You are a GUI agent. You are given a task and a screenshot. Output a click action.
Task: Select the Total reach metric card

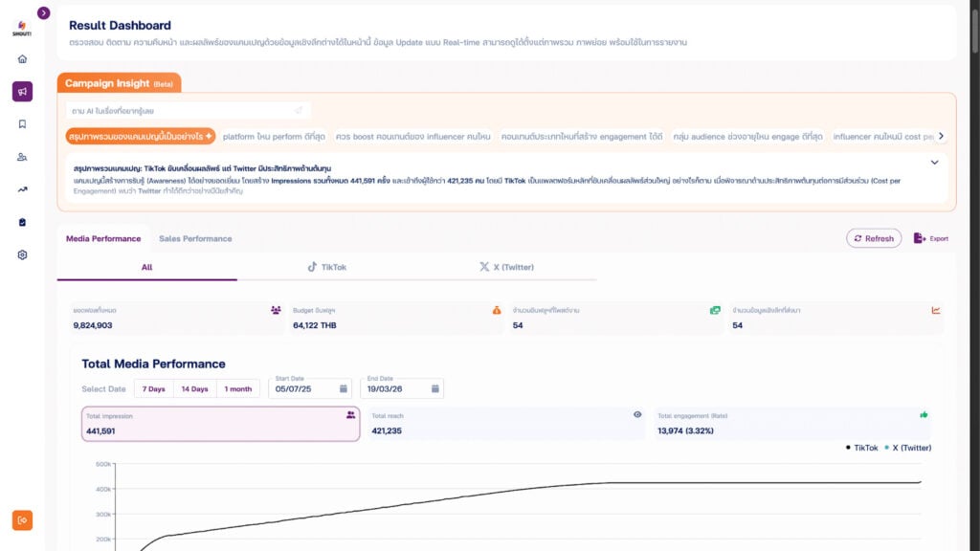pos(506,424)
